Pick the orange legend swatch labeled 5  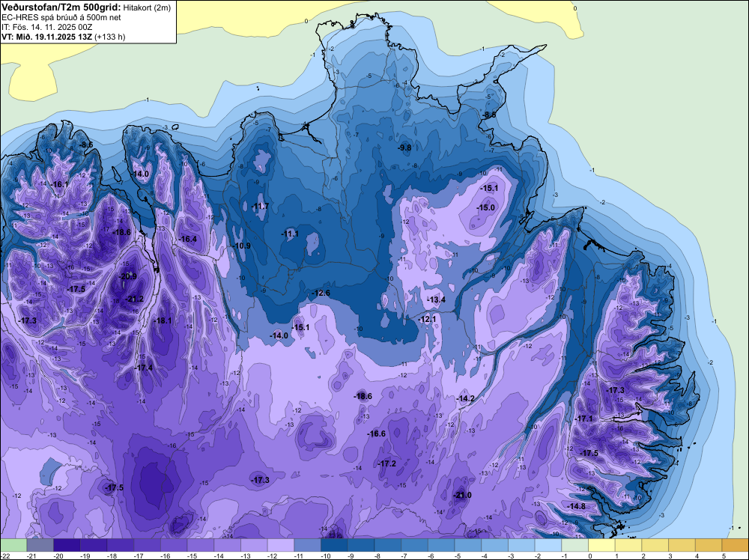[x=736, y=545]
